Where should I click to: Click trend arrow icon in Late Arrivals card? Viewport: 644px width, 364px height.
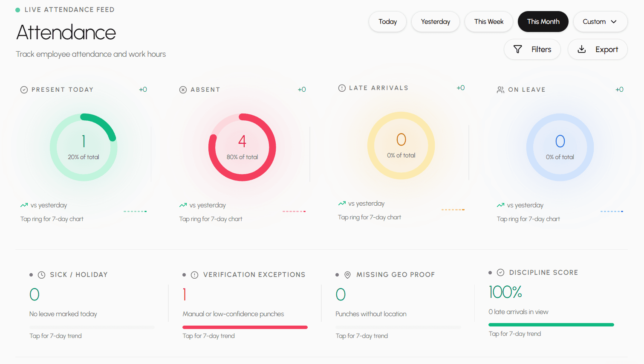[342, 204]
